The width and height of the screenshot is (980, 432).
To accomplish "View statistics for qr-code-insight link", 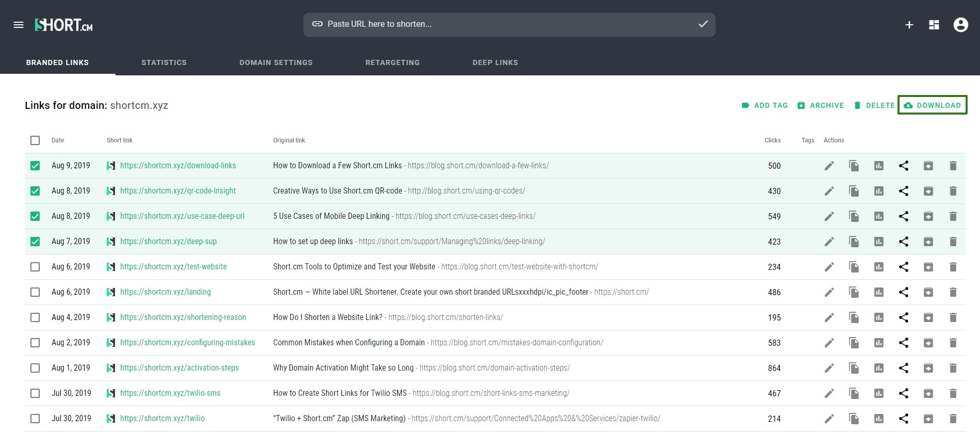I will pyautogui.click(x=879, y=191).
